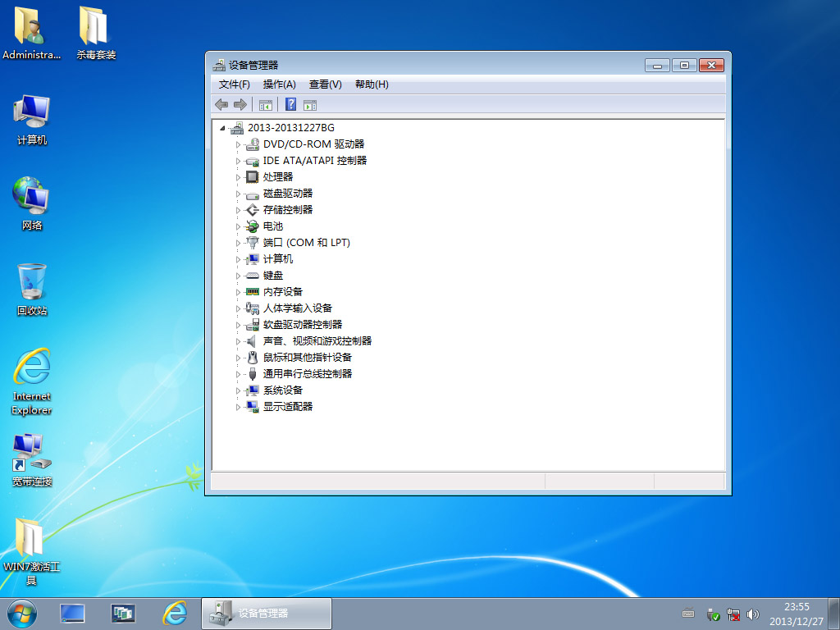Select the 鼠标和其他指针设备 text label
The image size is (840, 630).
click(308, 358)
